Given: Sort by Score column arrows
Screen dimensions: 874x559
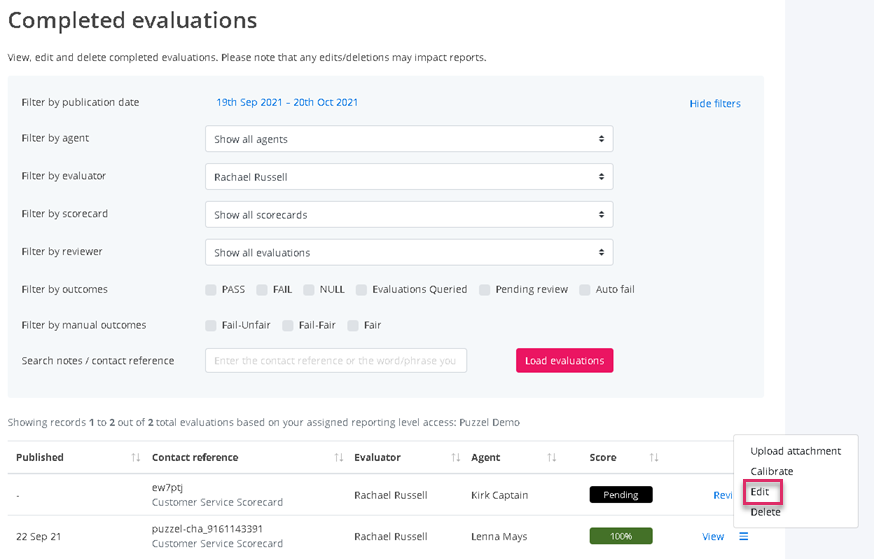Looking at the screenshot, I should tap(654, 458).
